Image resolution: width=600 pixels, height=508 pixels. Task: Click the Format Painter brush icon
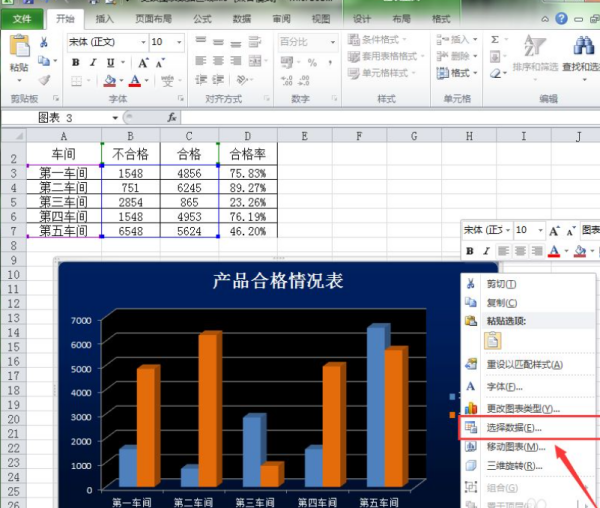[44, 80]
